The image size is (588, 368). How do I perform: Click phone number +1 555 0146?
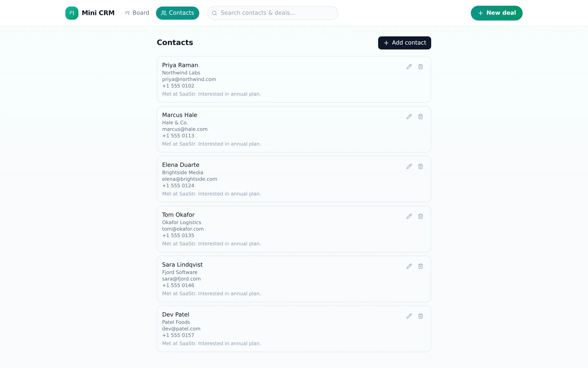click(x=178, y=285)
